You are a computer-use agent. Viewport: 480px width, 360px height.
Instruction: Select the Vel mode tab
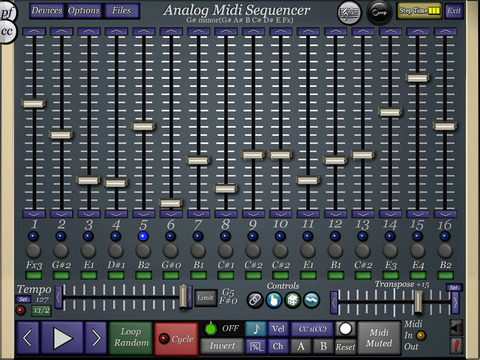click(x=278, y=329)
